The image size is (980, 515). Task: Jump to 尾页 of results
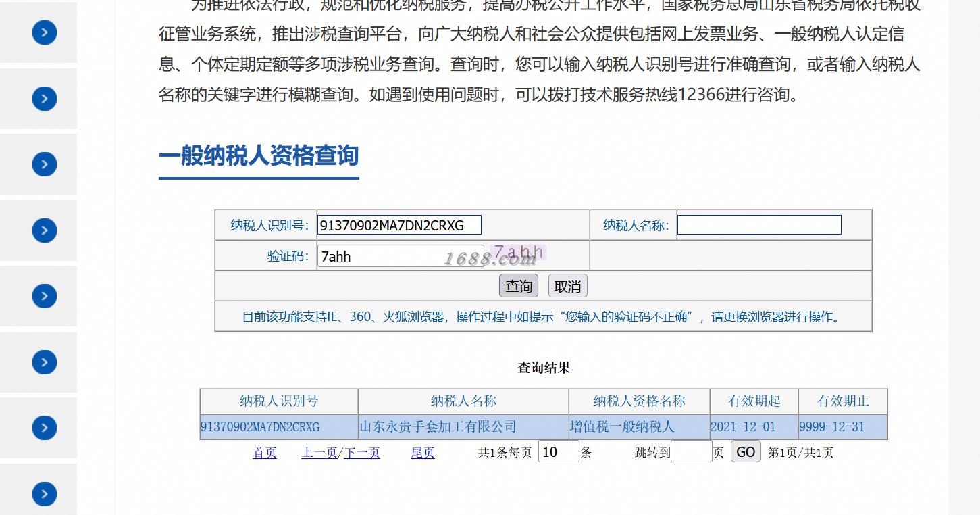click(423, 453)
